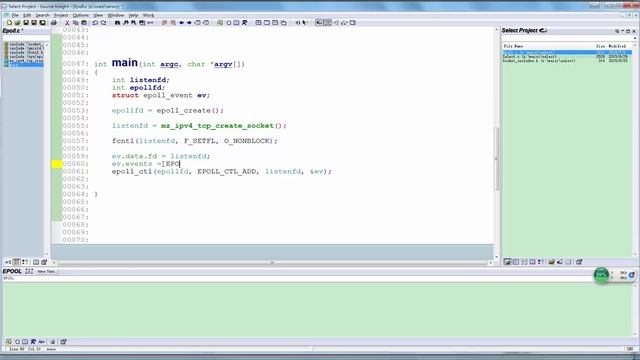Open the Project menu
This screenshot has width=640, height=360.
[x=61, y=15]
